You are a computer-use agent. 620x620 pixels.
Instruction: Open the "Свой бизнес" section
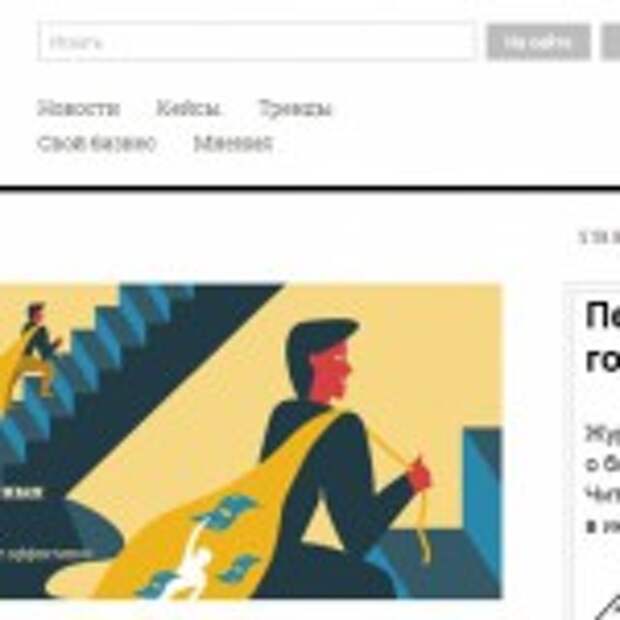[96, 143]
